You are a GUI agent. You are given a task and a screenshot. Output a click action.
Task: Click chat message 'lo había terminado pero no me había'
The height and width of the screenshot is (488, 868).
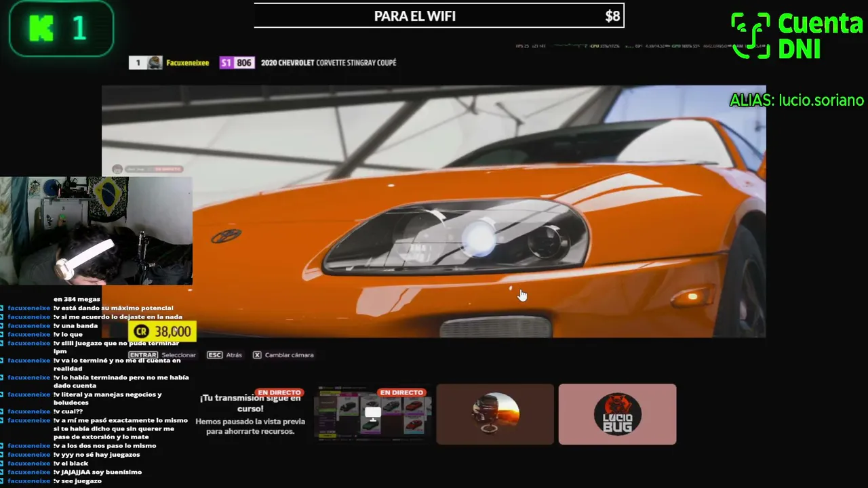pyautogui.click(x=121, y=382)
